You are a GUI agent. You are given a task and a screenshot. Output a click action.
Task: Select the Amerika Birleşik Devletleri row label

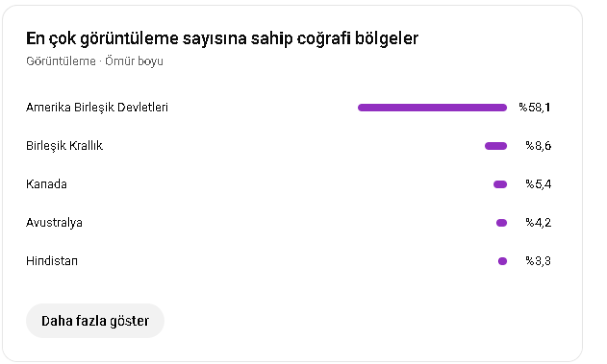pyautogui.click(x=97, y=107)
